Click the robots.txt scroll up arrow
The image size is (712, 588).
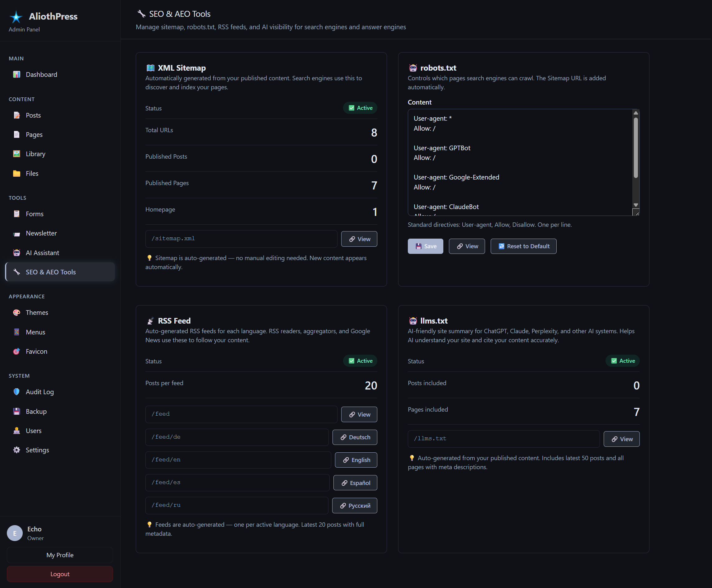tap(636, 113)
